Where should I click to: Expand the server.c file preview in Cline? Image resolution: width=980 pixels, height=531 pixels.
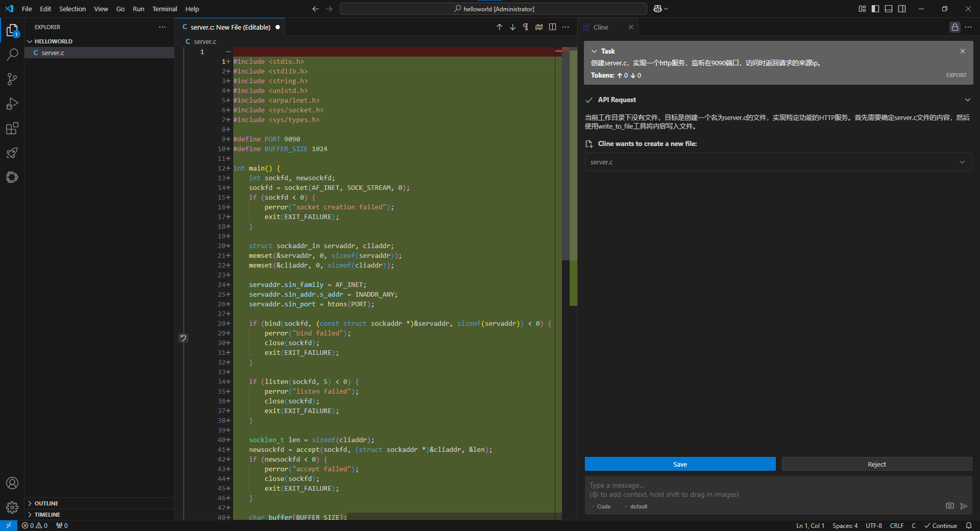pyautogui.click(x=962, y=162)
